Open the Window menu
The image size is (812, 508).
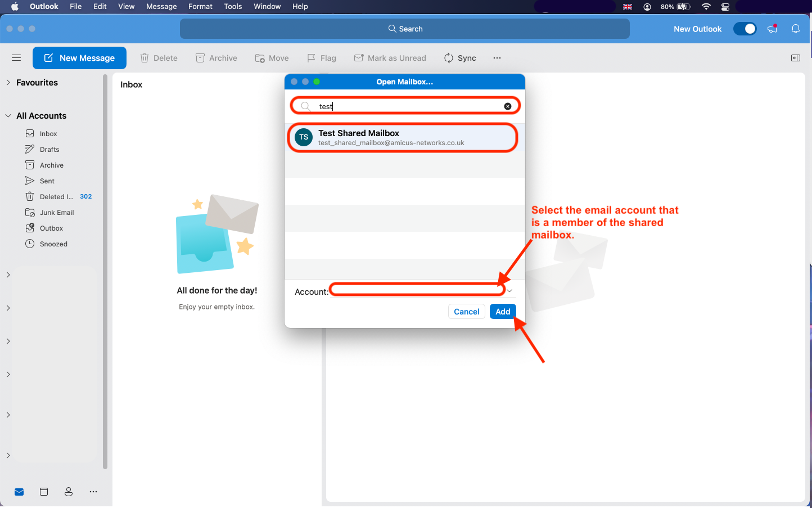[267, 7]
